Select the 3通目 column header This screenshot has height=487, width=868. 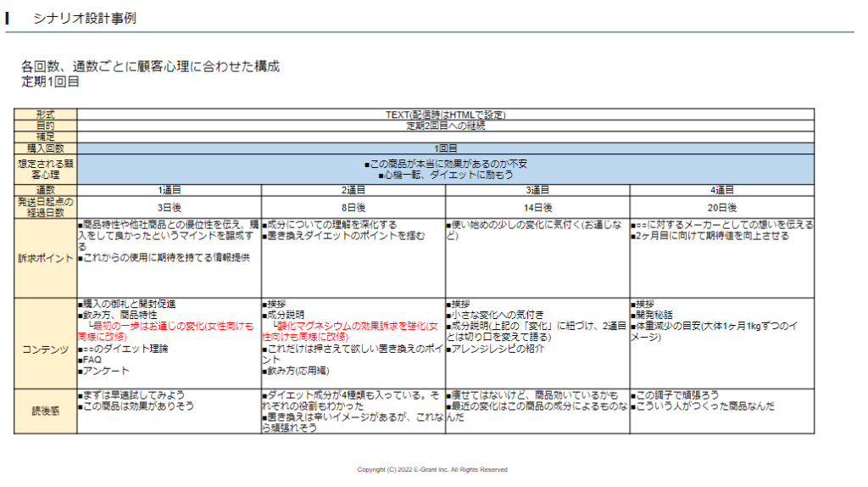tap(537, 190)
